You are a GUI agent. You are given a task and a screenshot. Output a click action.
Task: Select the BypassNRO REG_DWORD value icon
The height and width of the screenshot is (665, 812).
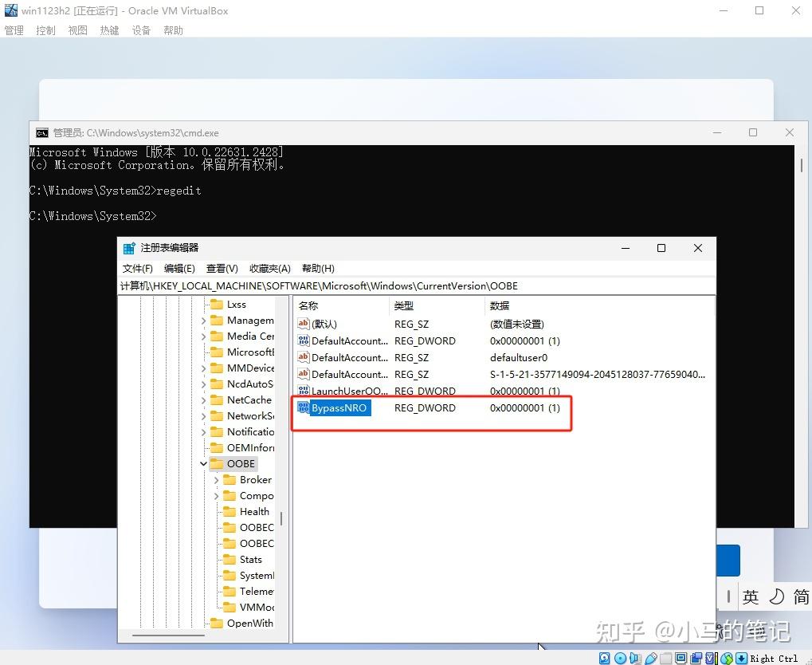(x=304, y=407)
